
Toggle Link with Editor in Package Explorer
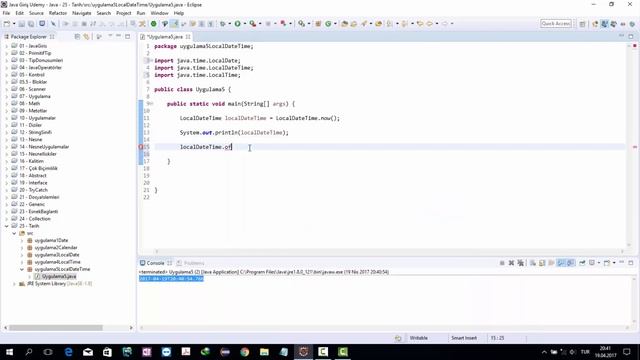pyautogui.click(x=86, y=36)
